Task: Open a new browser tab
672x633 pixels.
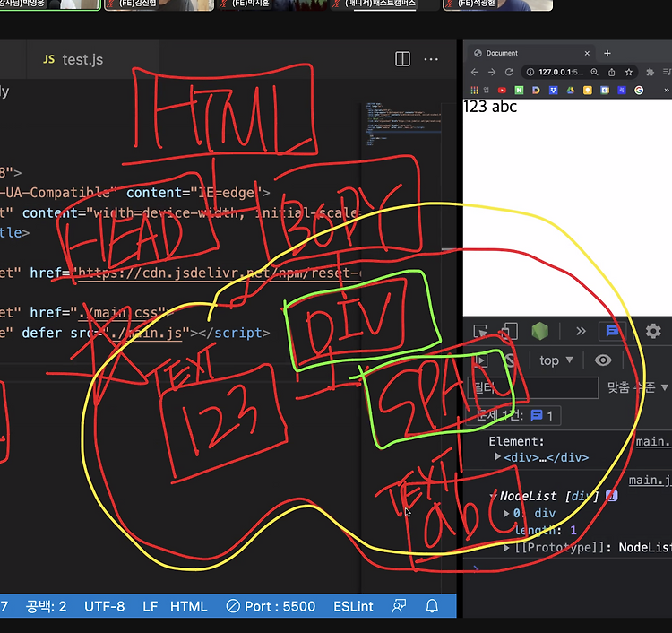Action: coord(607,53)
